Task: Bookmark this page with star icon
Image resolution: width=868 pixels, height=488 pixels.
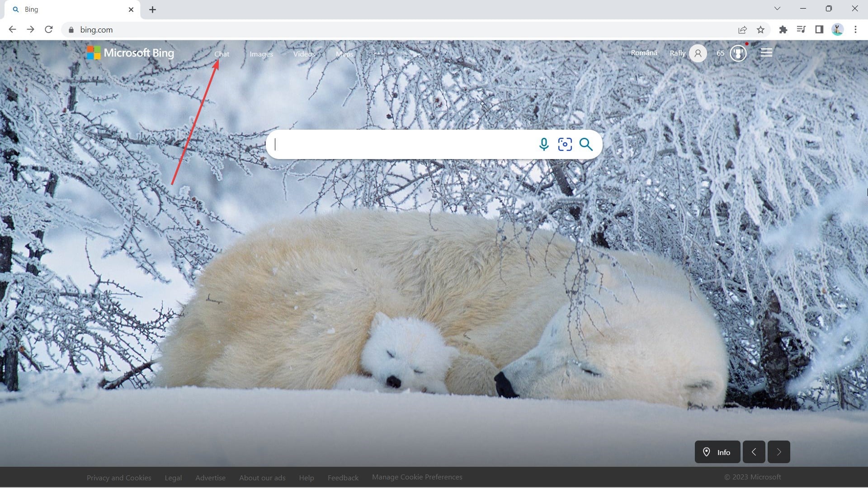Action: tap(761, 30)
